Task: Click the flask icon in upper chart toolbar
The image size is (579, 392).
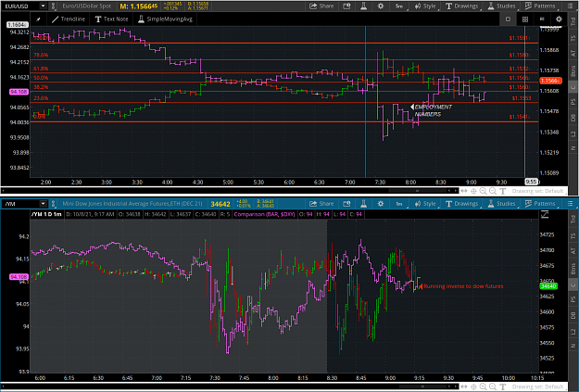Action: click(x=364, y=6)
